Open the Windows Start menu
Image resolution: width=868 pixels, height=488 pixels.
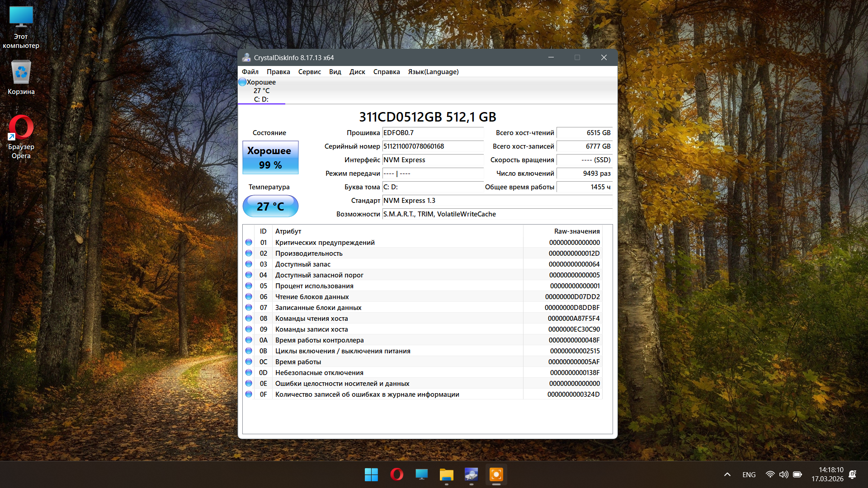point(371,474)
